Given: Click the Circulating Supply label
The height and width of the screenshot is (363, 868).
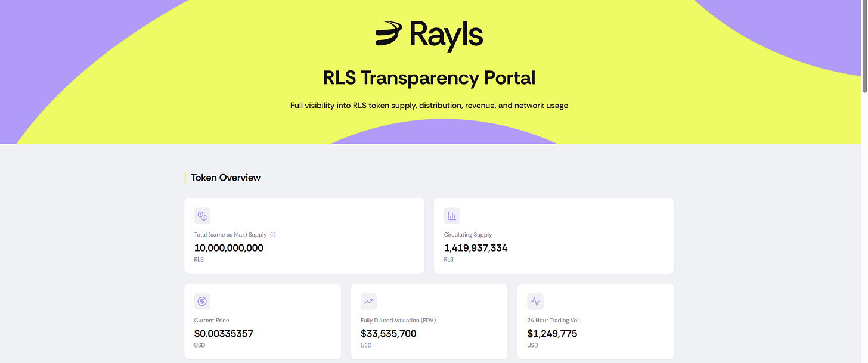Looking at the screenshot, I should (468, 235).
